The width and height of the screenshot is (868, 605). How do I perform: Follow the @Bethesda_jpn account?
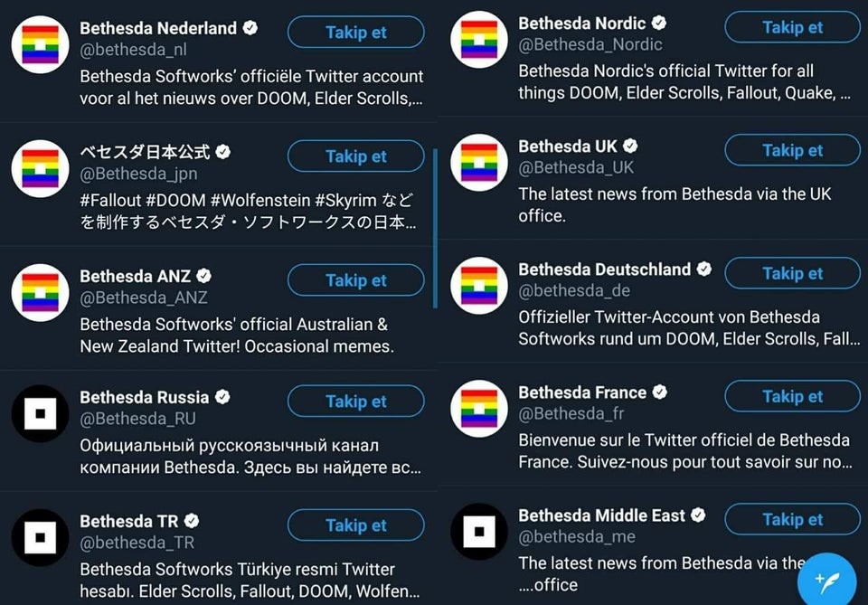pos(356,156)
